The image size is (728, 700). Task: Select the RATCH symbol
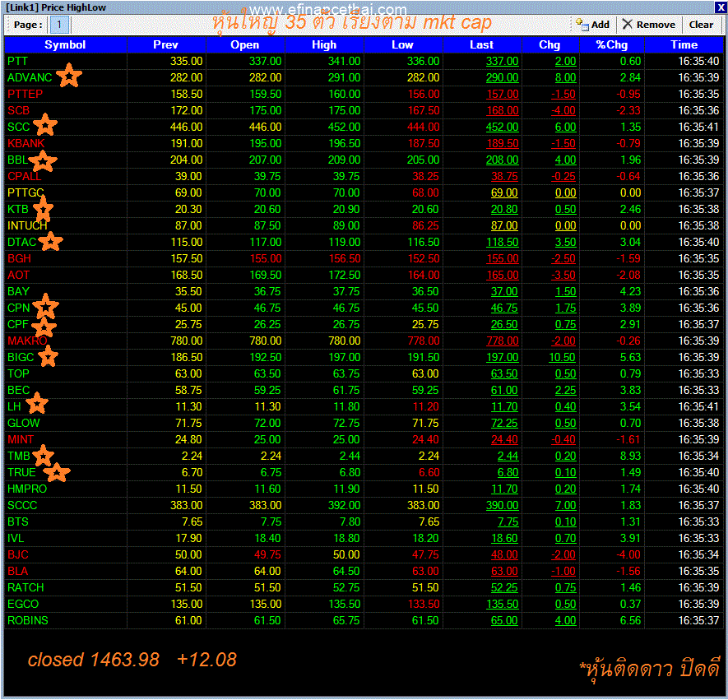(26, 589)
